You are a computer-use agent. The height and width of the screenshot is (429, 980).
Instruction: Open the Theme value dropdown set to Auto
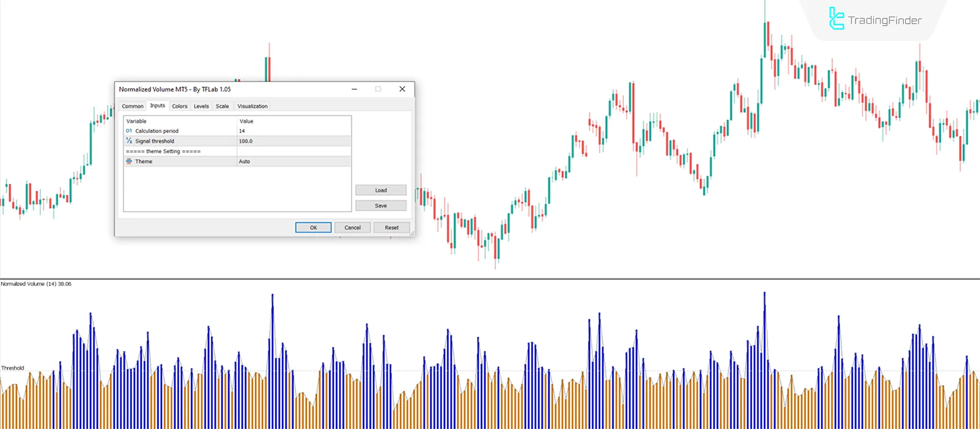tap(293, 161)
